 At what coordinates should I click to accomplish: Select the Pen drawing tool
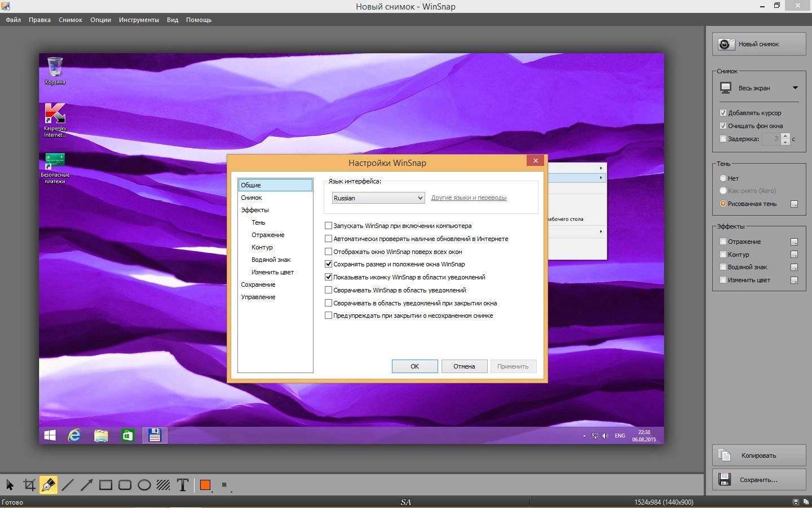click(48, 485)
